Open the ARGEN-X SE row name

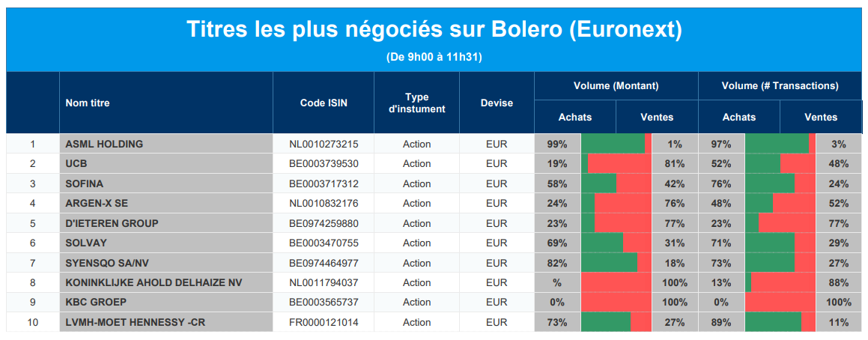tap(97, 204)
